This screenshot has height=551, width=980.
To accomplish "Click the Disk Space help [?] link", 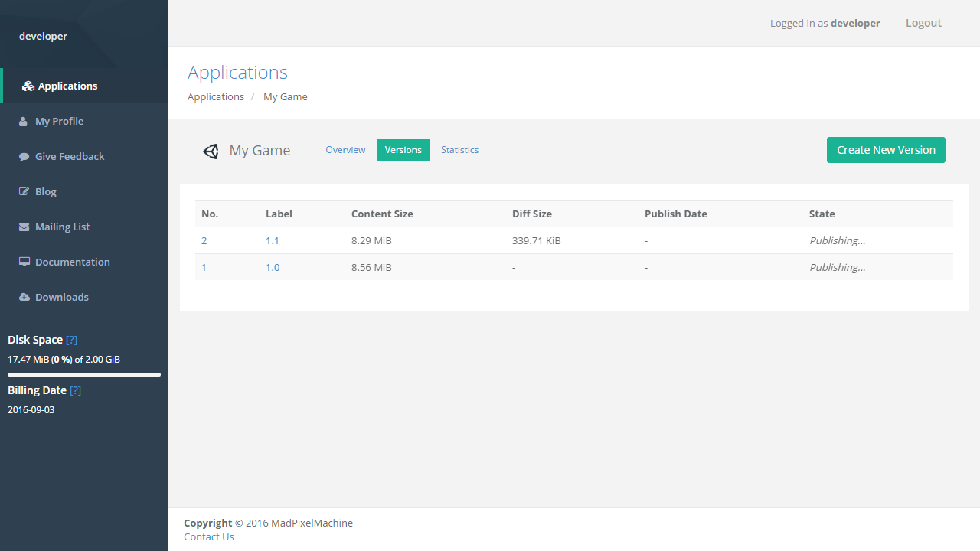I will point(71,340).
